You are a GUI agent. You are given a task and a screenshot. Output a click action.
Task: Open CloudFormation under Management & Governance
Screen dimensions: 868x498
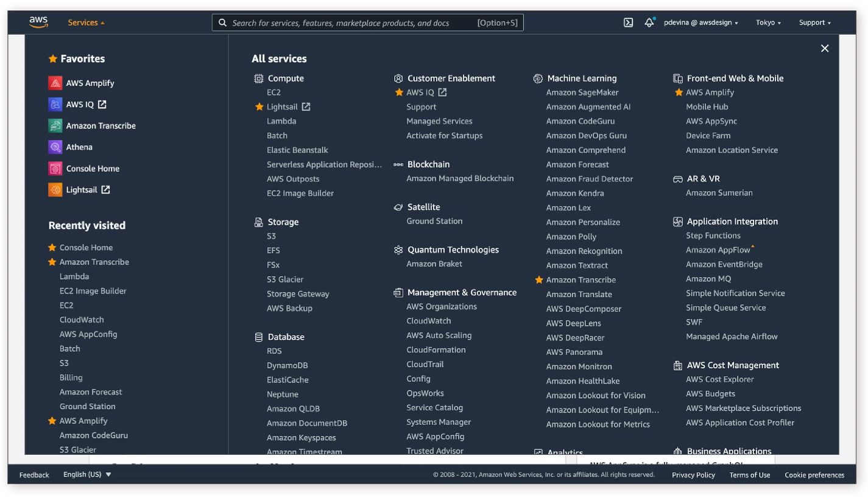(436, 350)
